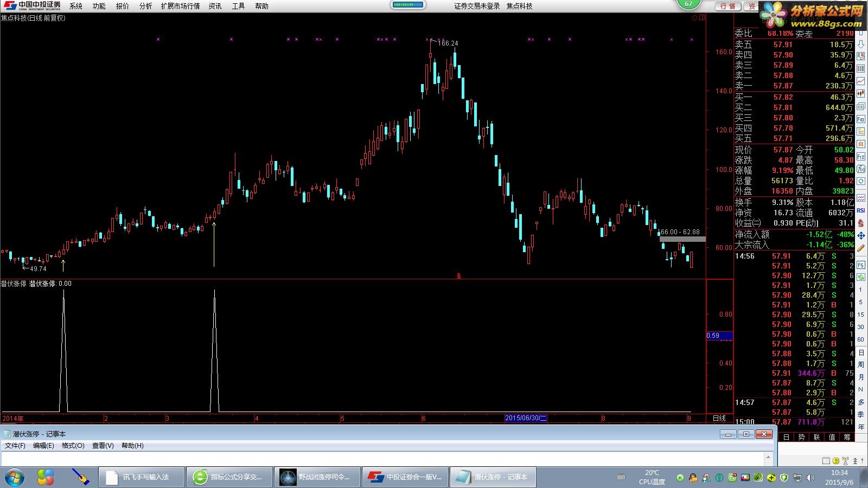Click the Fiz sidebar icon
The height and width of the screenshot is (488, 868).
[861, 157]
